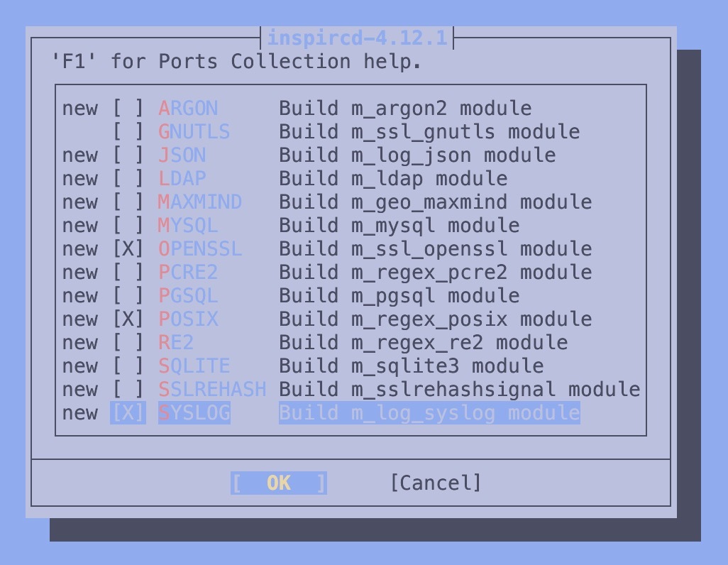Image resolution: width=728 pixels, height=565 pixels.
Task: Check the SQLITE option checkbox
Action: click(x=128, y=366)
